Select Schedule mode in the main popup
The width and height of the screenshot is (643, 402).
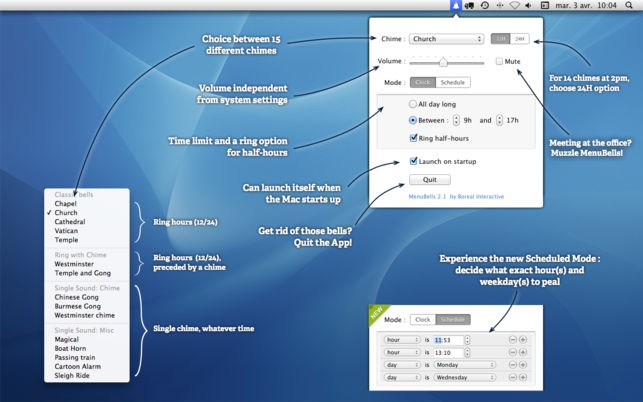pos(453,82)
